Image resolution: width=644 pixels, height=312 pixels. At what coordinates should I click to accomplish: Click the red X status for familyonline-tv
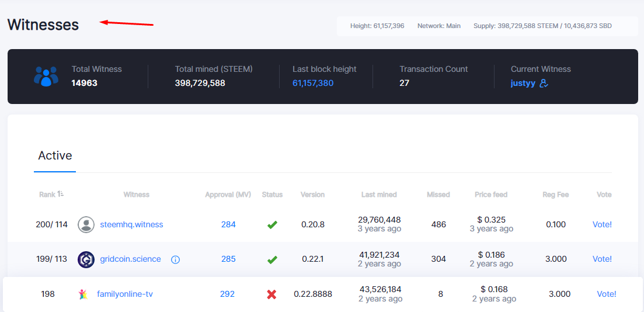271,294
